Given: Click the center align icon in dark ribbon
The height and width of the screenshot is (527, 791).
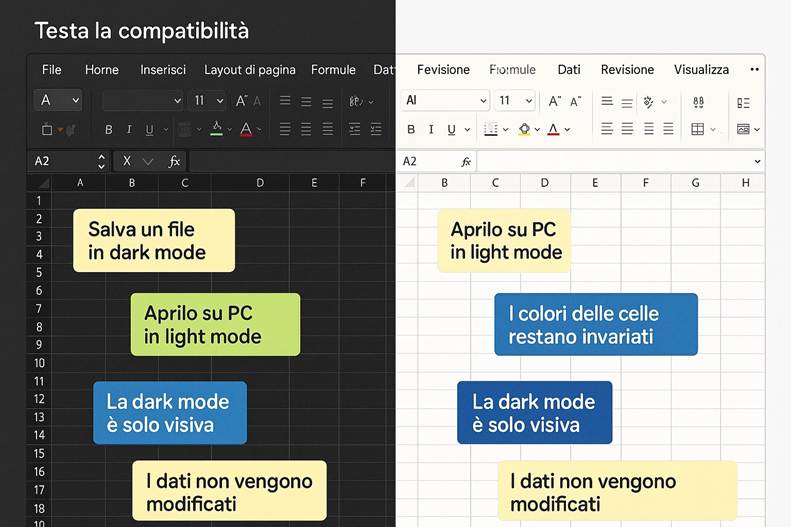Looking at the screenshot, I should [x=305, y=130].
